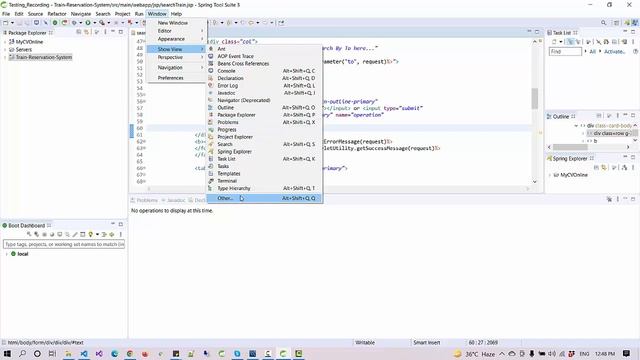Click Type Hierarchy in Show View submenu
This screenshot has height=360, width=640.
pyautogui.click(x=263, y=189)
